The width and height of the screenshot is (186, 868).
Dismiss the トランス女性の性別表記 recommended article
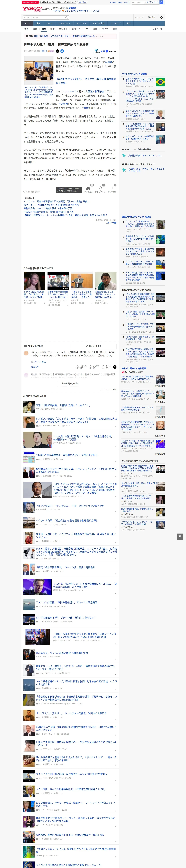point(44,303)
